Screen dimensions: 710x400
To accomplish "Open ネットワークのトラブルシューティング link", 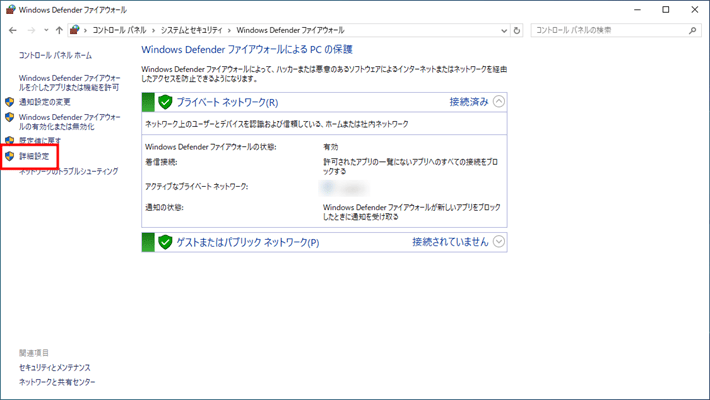I will click(x=68, y=171).
